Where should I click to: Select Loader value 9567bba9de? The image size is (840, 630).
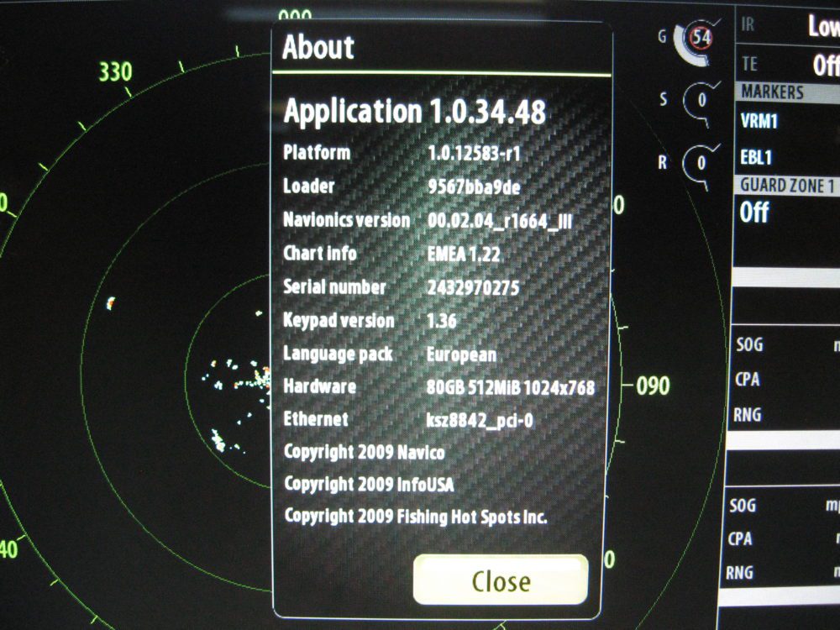pos(474,186)
